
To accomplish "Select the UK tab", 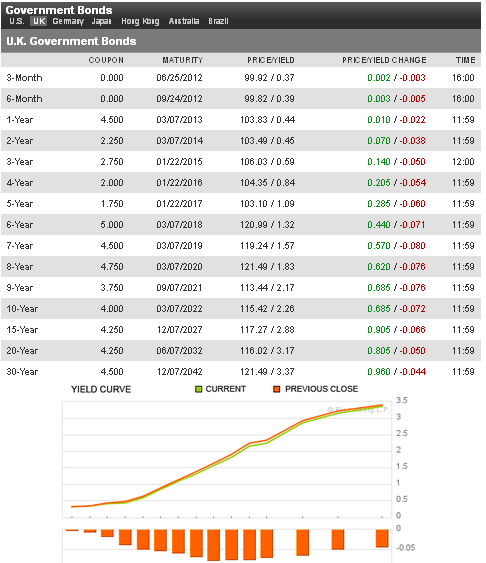I will pos(39,21).
